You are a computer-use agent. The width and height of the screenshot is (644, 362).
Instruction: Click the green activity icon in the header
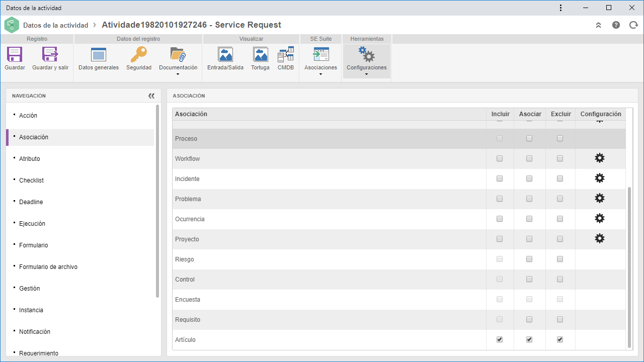pyautogui.click(x=12, y=25)
